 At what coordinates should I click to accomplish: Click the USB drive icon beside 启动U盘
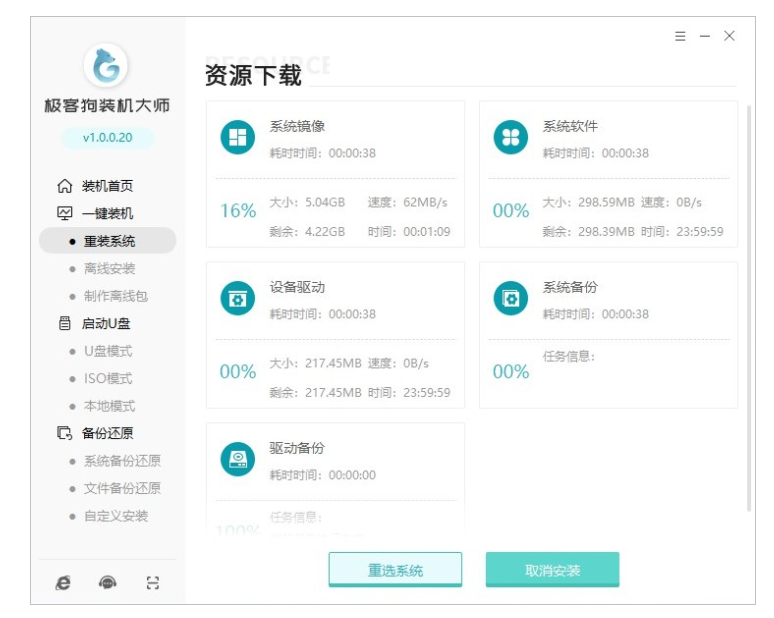[65, 323]
